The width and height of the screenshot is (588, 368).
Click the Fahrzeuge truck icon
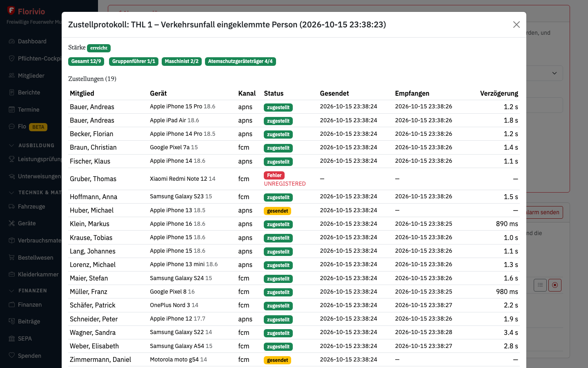12,206
